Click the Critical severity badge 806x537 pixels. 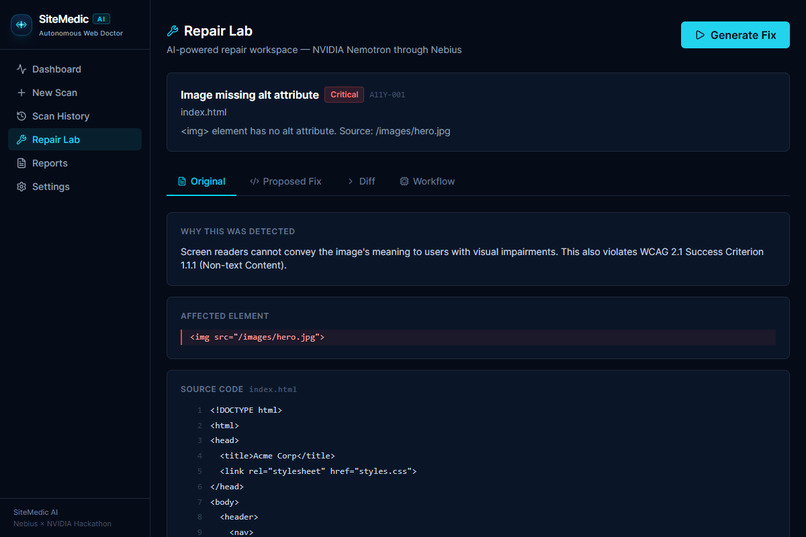[344, 95]
